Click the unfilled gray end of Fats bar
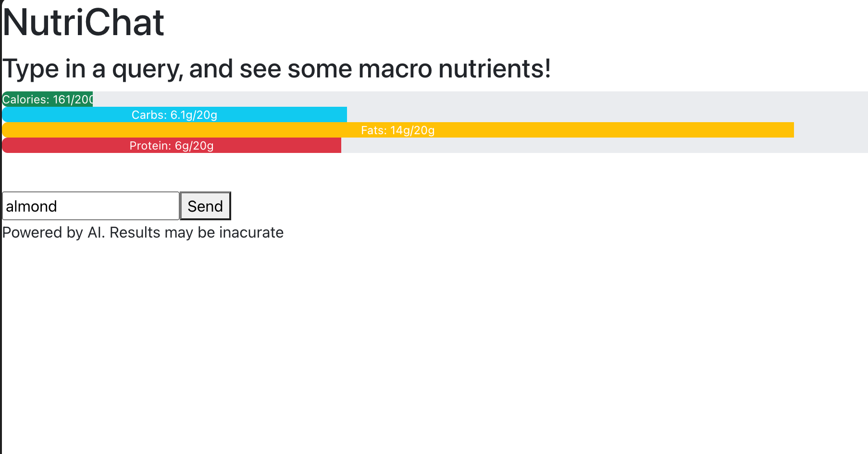 click(831, 130)
